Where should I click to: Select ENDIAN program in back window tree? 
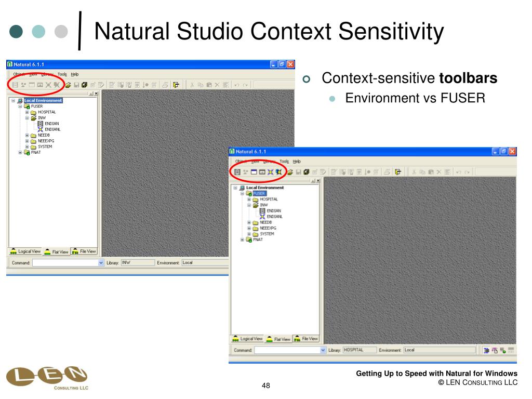(52, 124)
